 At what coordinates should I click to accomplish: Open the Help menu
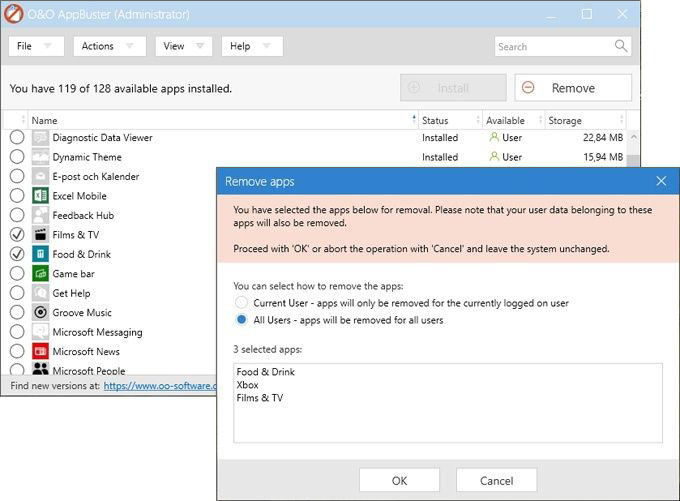tap(252, 46)
